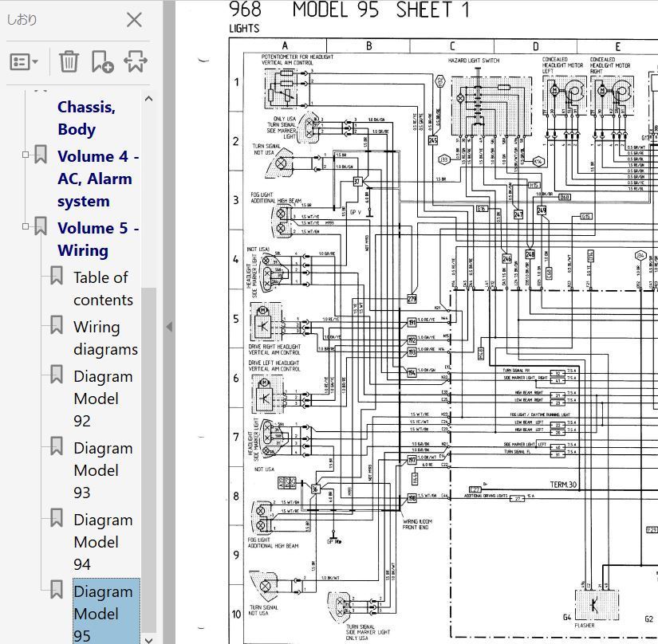Add a new bookmark
Viewport: 658px width, 644px height.
point(102,61)
